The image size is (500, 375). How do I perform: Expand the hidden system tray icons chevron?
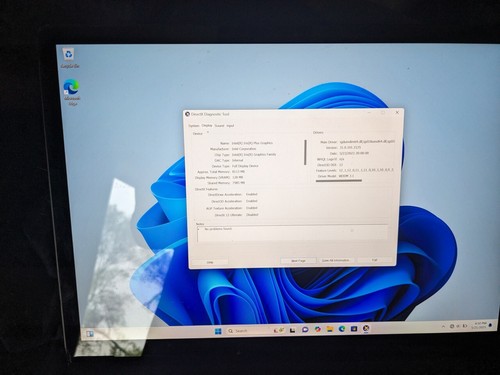pos(443,326)
